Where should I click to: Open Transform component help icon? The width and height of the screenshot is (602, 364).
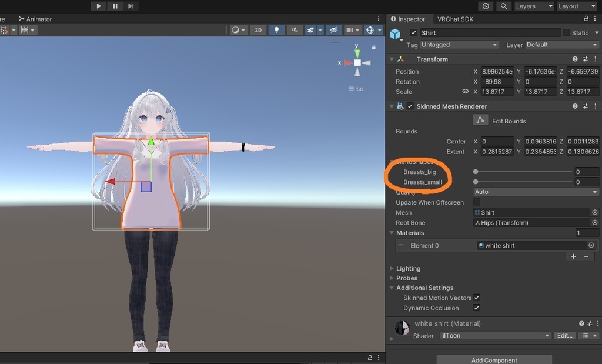pyautogui.click(x=575, y=59)
